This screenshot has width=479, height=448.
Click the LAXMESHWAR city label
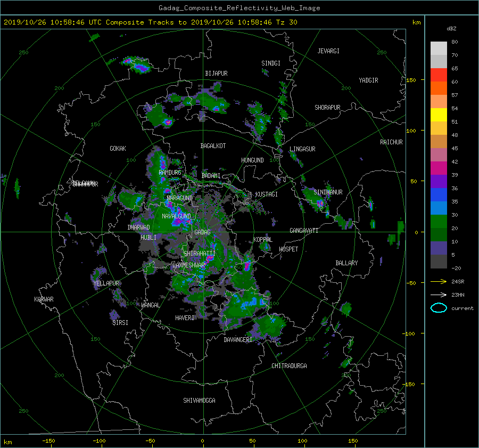point(188,265)
